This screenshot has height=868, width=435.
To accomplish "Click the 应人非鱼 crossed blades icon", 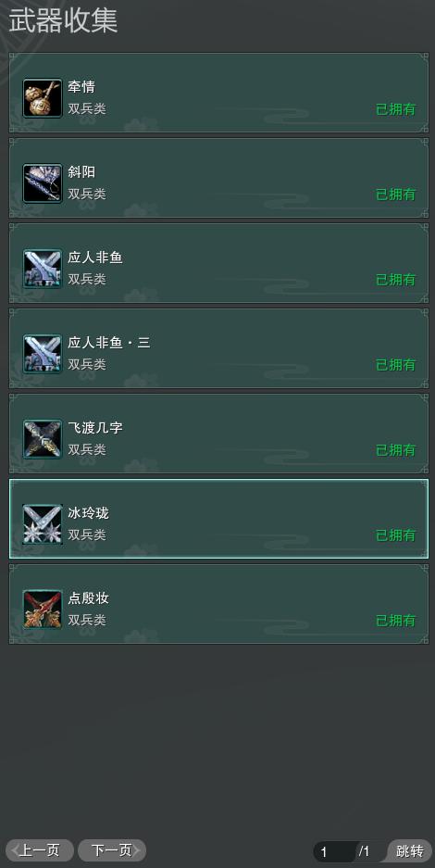I will click(x=43, y=269).
